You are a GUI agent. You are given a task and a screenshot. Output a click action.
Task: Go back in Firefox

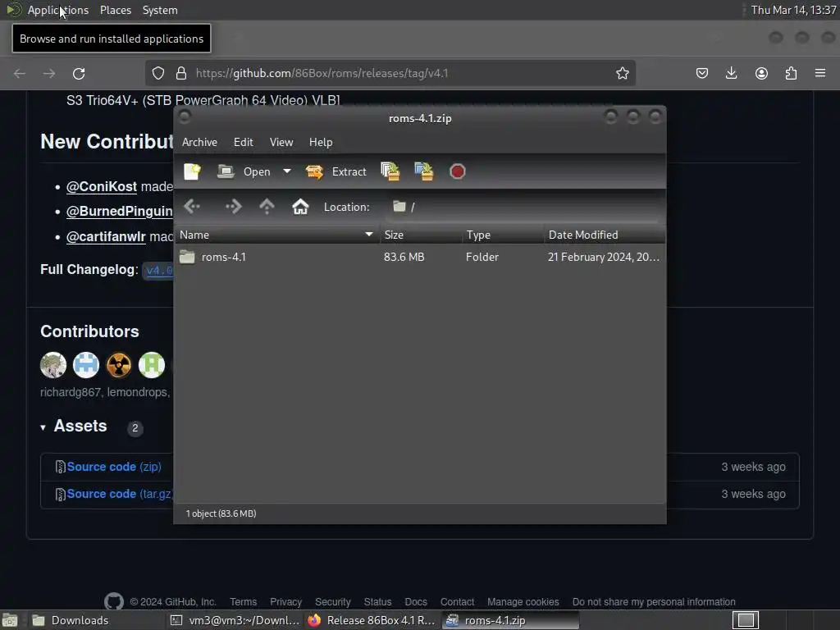(x=20, y=73)
